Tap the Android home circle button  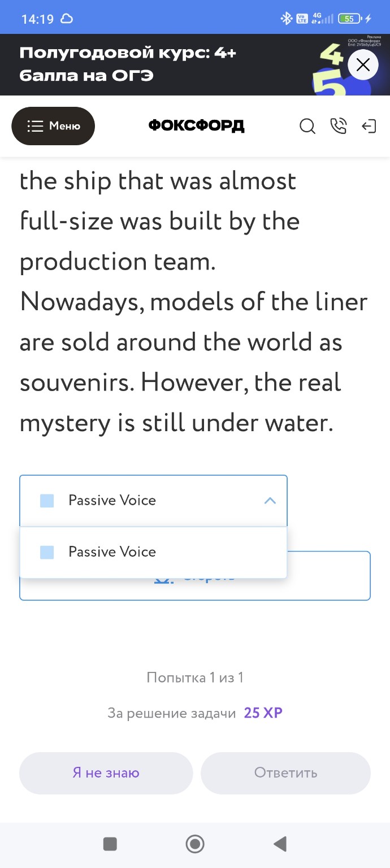[x=195, y=844]
